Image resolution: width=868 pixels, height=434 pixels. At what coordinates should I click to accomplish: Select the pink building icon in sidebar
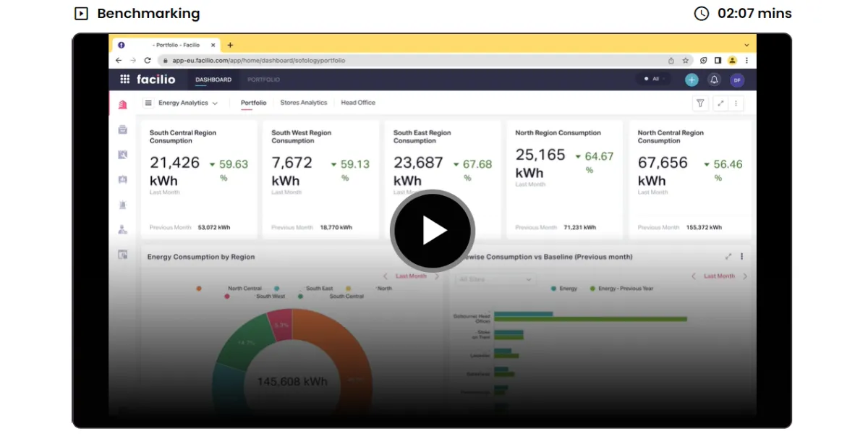(122, 104)
